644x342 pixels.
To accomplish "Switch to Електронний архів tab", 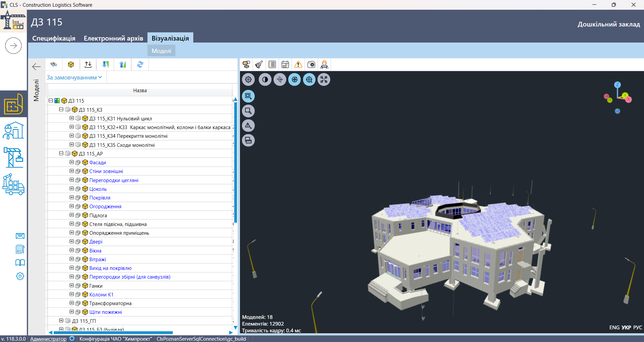I will point(113,38).
